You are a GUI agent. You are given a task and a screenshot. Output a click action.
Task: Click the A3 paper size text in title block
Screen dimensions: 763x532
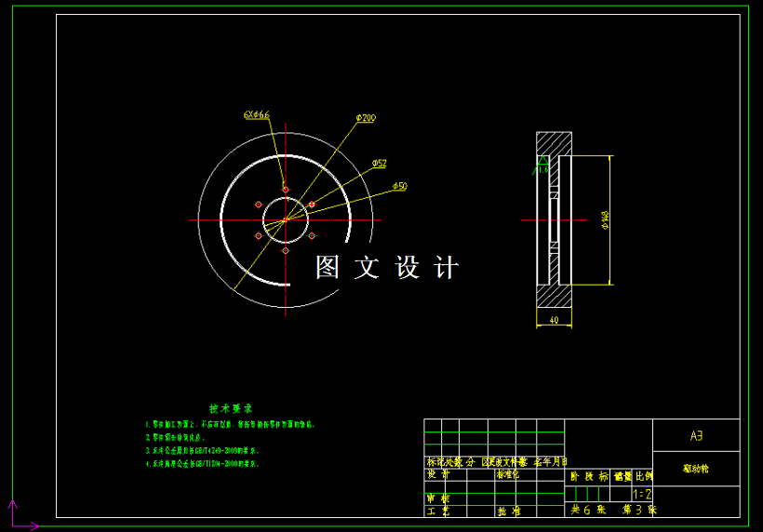click(x=696, y=435)
